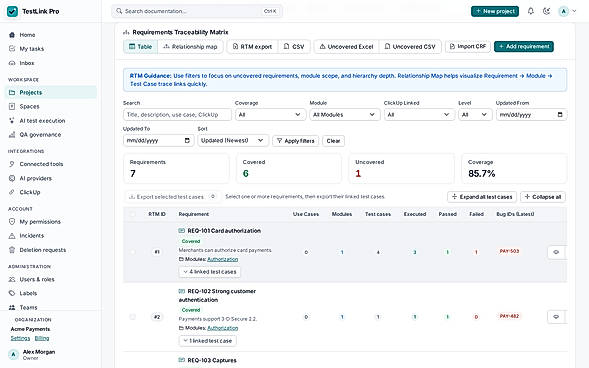Click the Clear filters button
The width and height of the screenshot is (589, 368).
point(333,141)
